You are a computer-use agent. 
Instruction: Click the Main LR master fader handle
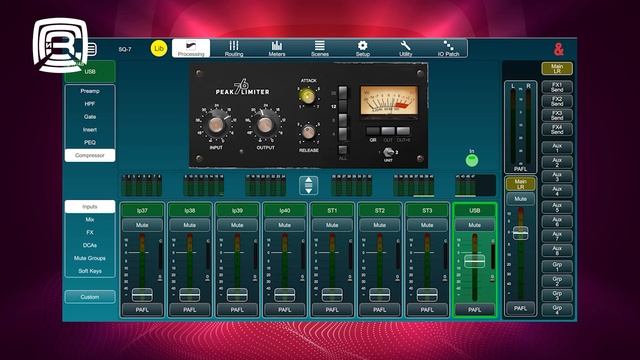pyautogui.click(x=520, y=233)
